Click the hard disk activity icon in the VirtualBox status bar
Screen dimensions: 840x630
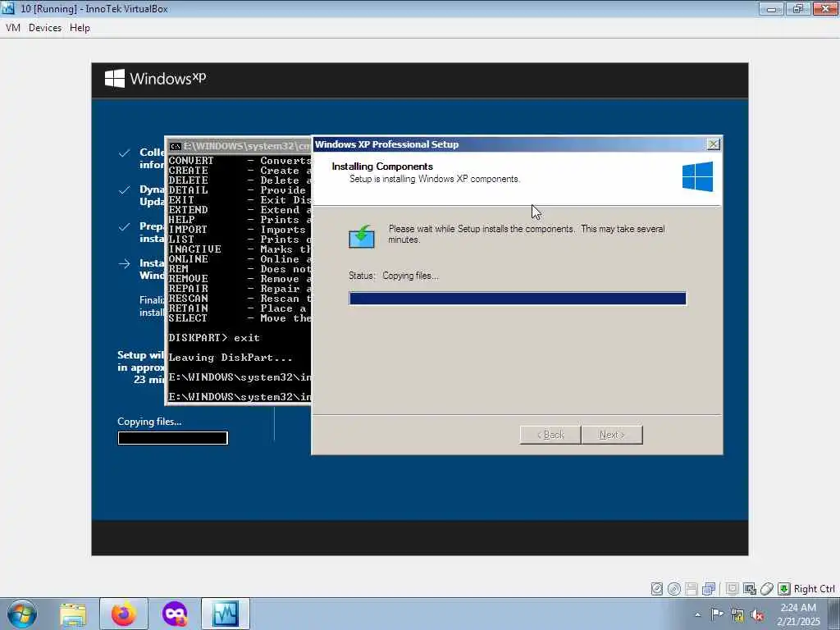657,589
